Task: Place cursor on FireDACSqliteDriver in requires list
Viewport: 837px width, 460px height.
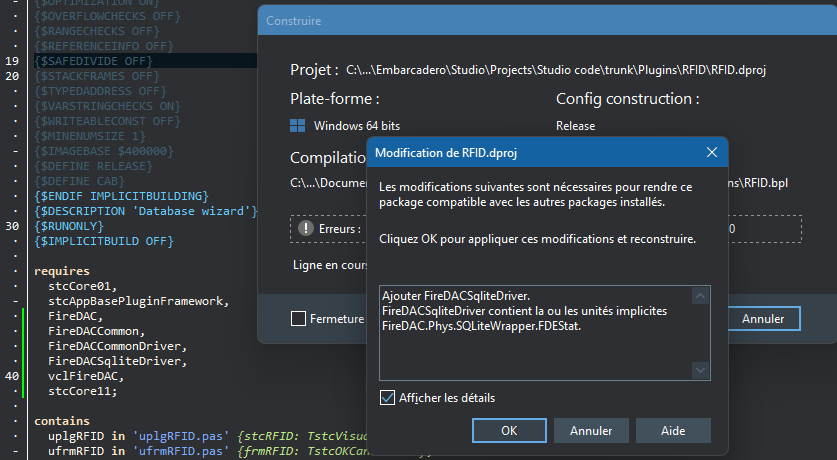Action: [x=115, y=361]
